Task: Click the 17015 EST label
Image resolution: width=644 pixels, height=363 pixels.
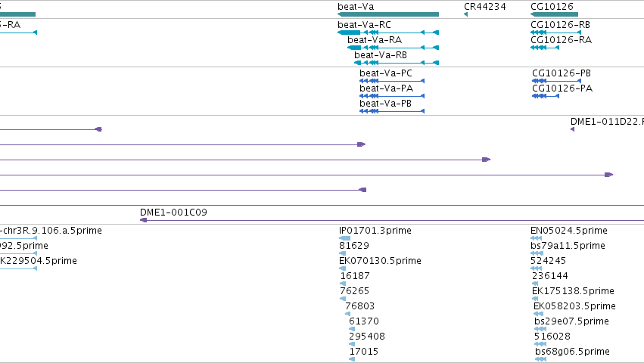Action: pos(364,352)
